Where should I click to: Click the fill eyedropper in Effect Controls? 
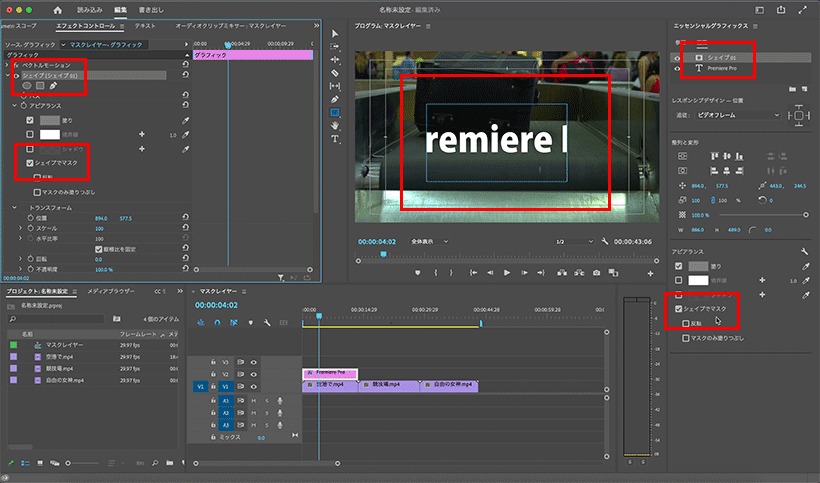click(x=185, y=120)
